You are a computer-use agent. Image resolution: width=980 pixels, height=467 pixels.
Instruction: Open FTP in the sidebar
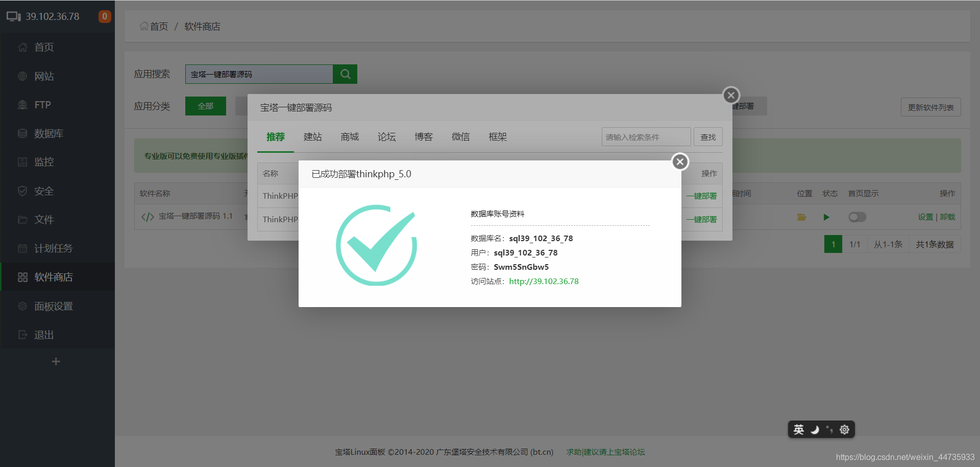(57, 105)
